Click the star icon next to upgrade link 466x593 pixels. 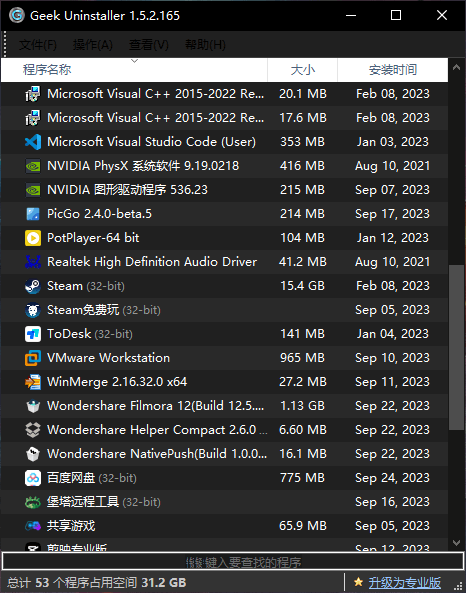point(358,582)
